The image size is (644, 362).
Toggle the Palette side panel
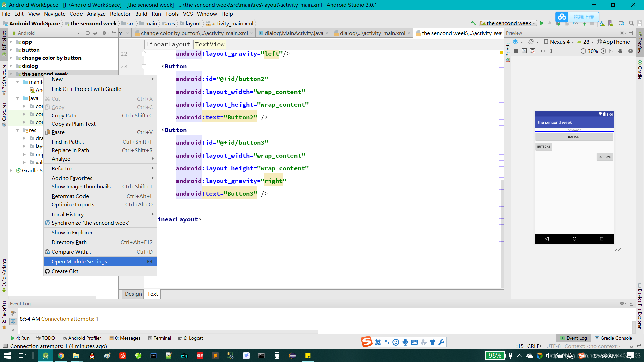point(508,52)
